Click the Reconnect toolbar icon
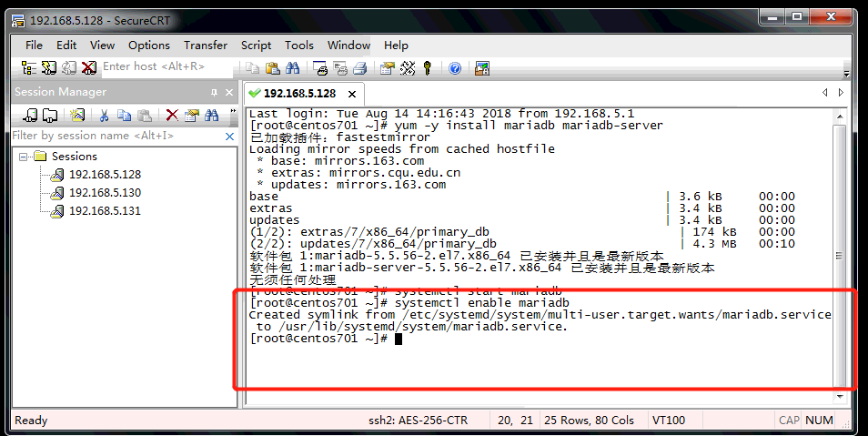This screenshot has width=868, height=436. 68,68
